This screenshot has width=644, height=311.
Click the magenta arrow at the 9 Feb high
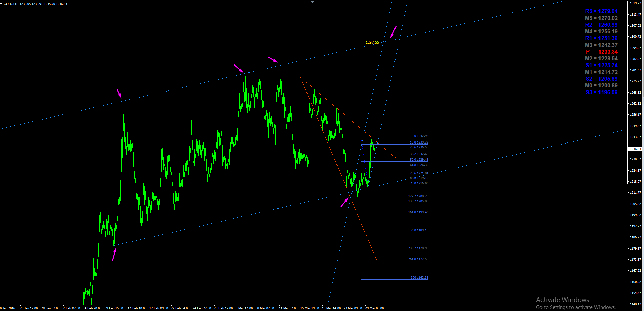click(x=119, y=94)
